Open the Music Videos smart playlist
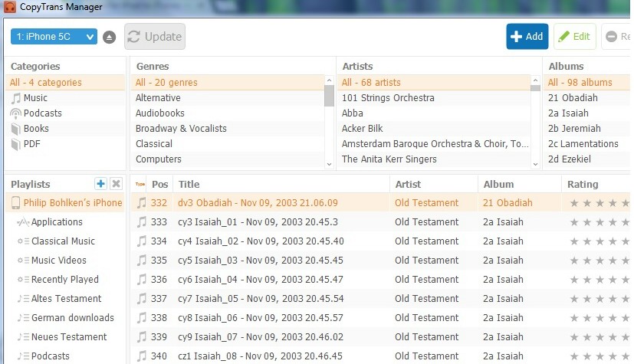Screen dimensions: 634x364 click(x=65, y=261)
